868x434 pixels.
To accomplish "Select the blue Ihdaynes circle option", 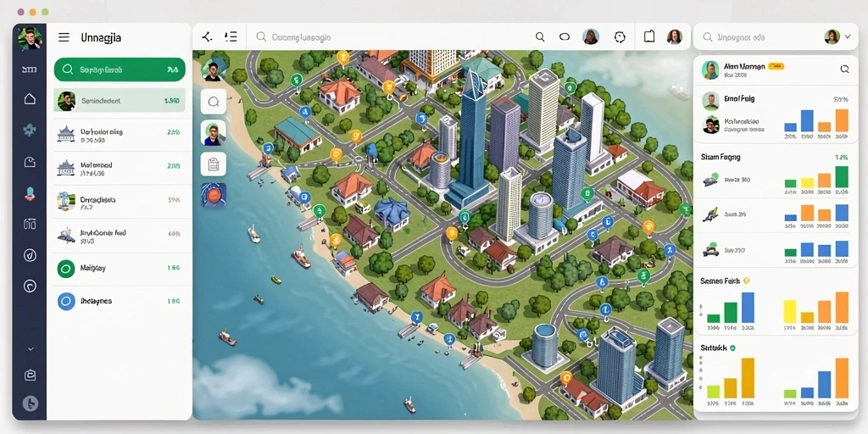I will coord(66,301).
